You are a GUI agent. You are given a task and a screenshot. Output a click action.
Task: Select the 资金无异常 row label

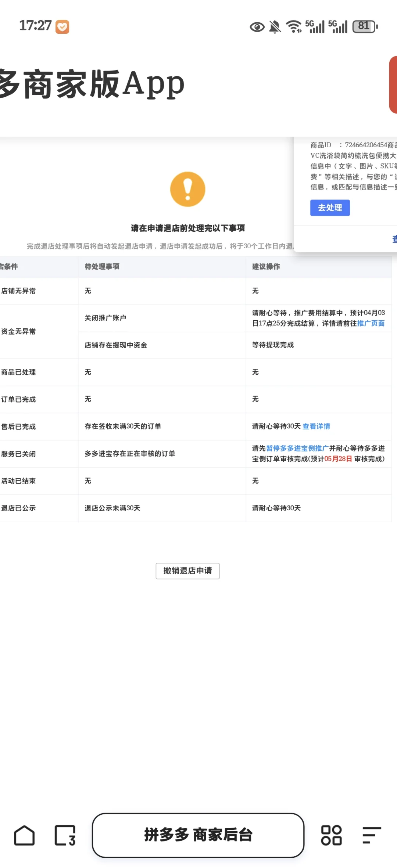[18, 331]
